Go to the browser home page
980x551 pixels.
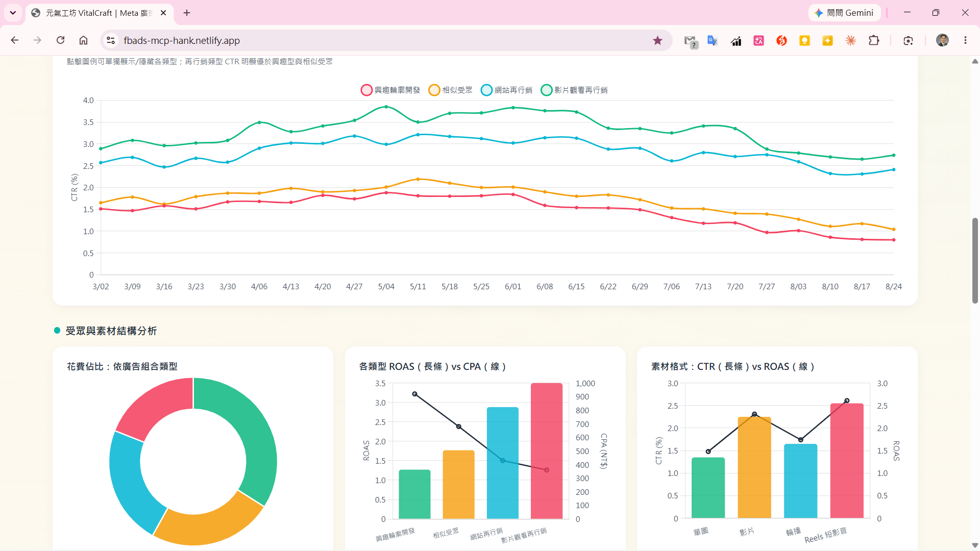[x=83, y=40]
